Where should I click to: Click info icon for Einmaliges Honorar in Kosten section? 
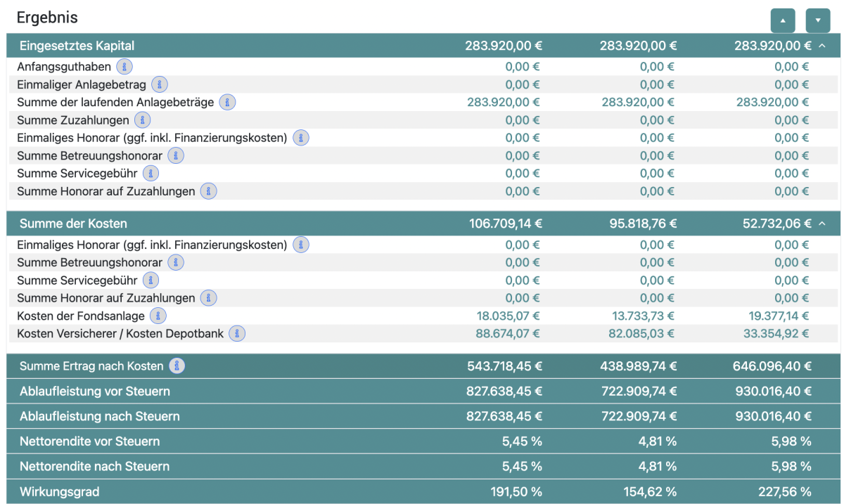[x=300, y=245]
